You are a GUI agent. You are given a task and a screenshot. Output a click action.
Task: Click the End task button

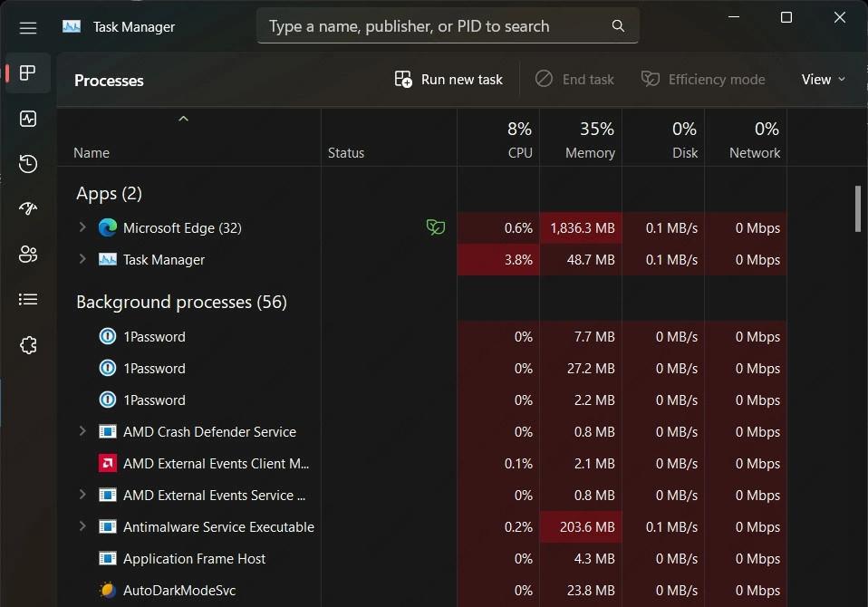[574, 80]
